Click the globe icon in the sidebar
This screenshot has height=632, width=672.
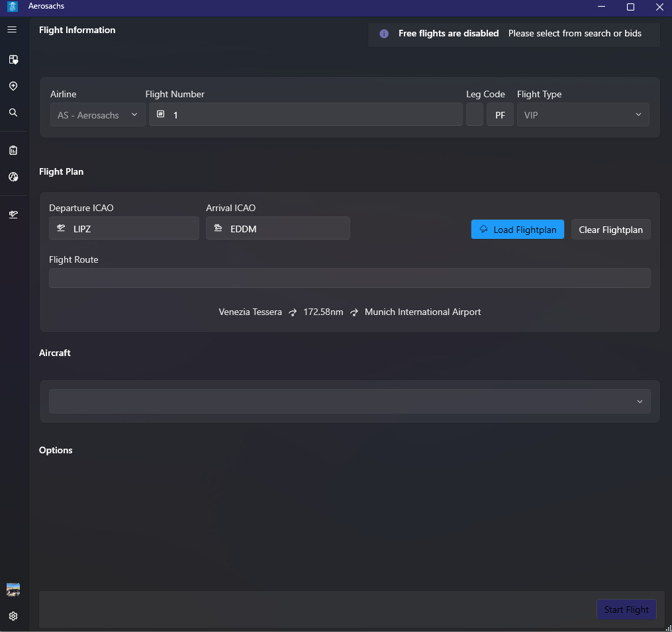[13, 177]
